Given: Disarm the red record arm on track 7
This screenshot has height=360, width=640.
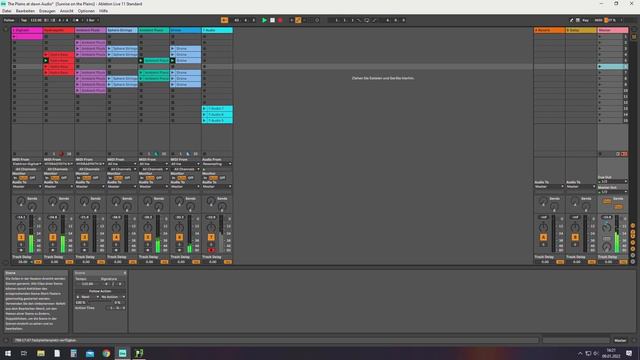Looking at the screenshot, I should (211, 250).
